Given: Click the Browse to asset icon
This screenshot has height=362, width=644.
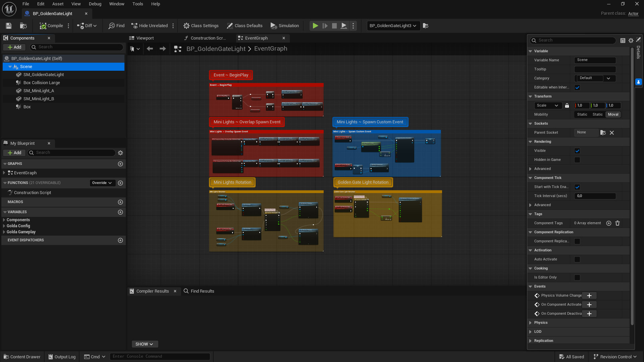Looking at the screenshot, I should click(23, 26).
